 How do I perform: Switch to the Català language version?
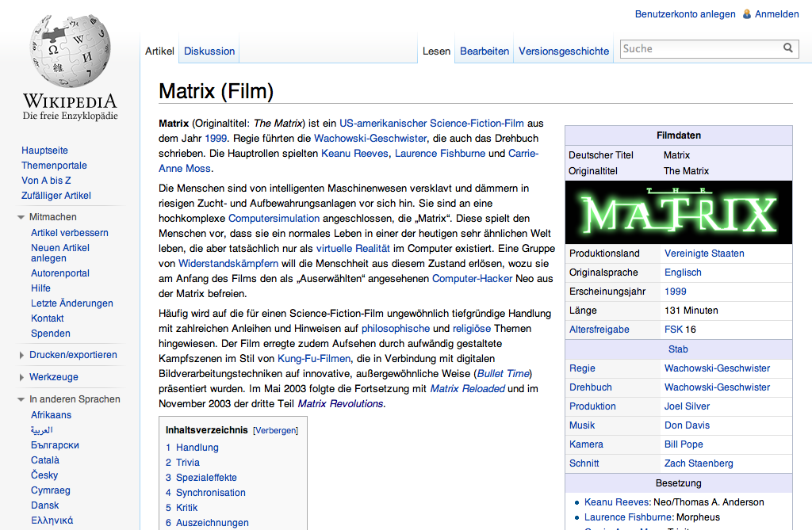coord(45,460)
